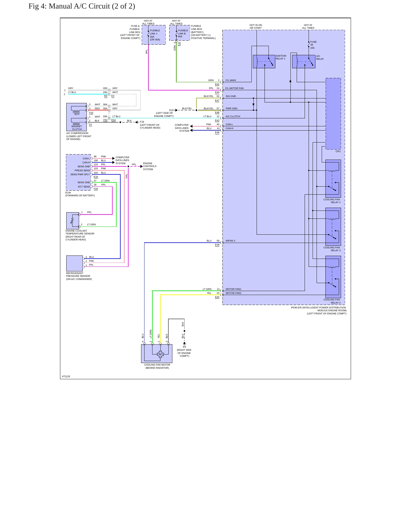Click the "F/L MAIN" terminal label
Image resolution: width=411 pixels, height=532 pixels.
coord(231,80)
